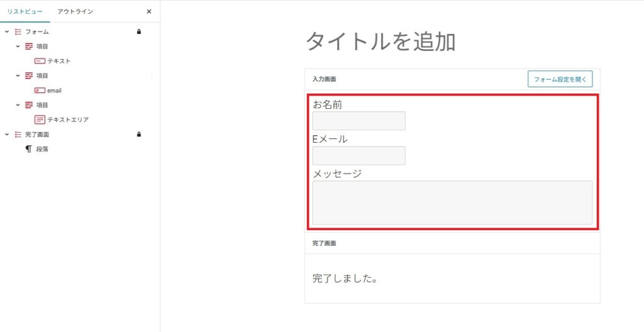Click the lock icon on フォーム row
Viewport: 644px width, 332px height.
(x=139, y=31)
